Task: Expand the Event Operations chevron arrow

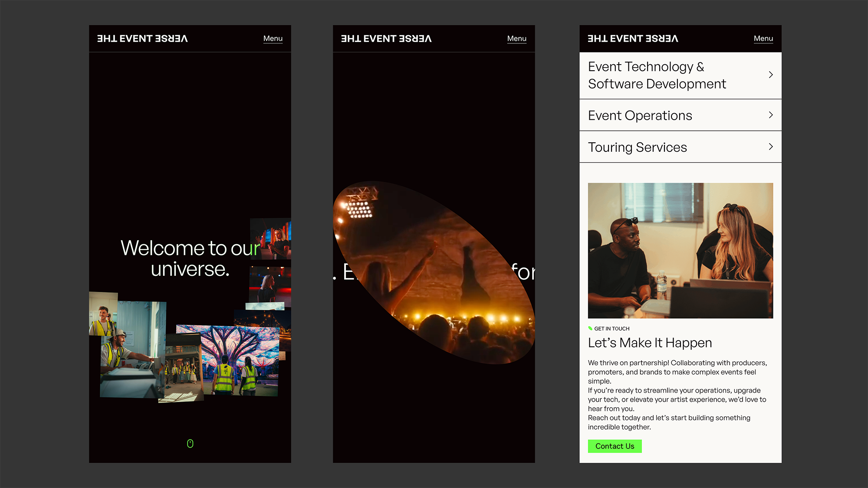Action: point(770,115)
